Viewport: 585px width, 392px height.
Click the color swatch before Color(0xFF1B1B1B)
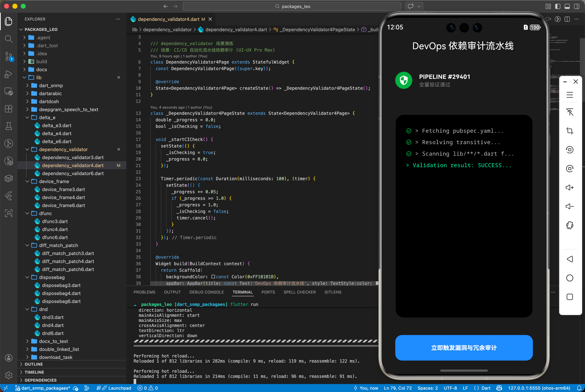(x=213, y=276)
